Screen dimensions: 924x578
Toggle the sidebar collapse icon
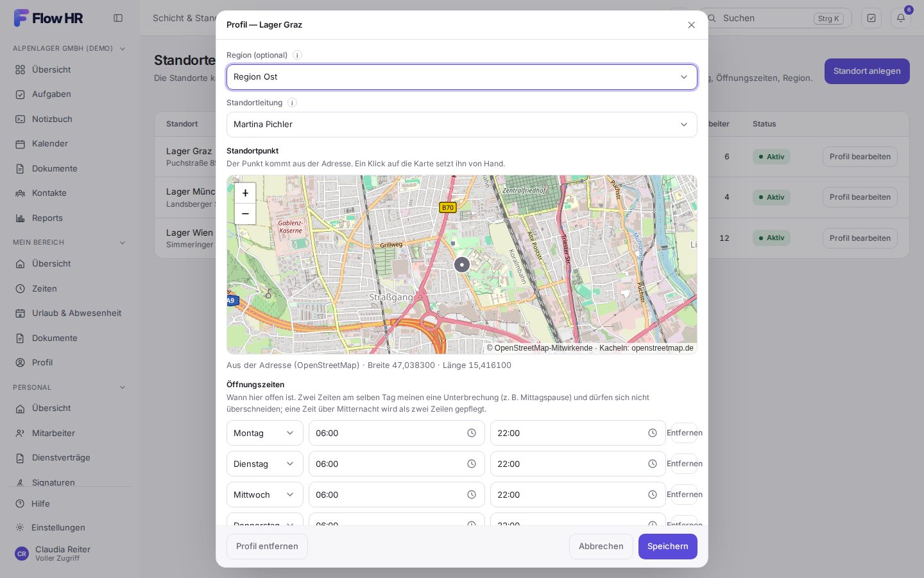(x=118, y=18)
